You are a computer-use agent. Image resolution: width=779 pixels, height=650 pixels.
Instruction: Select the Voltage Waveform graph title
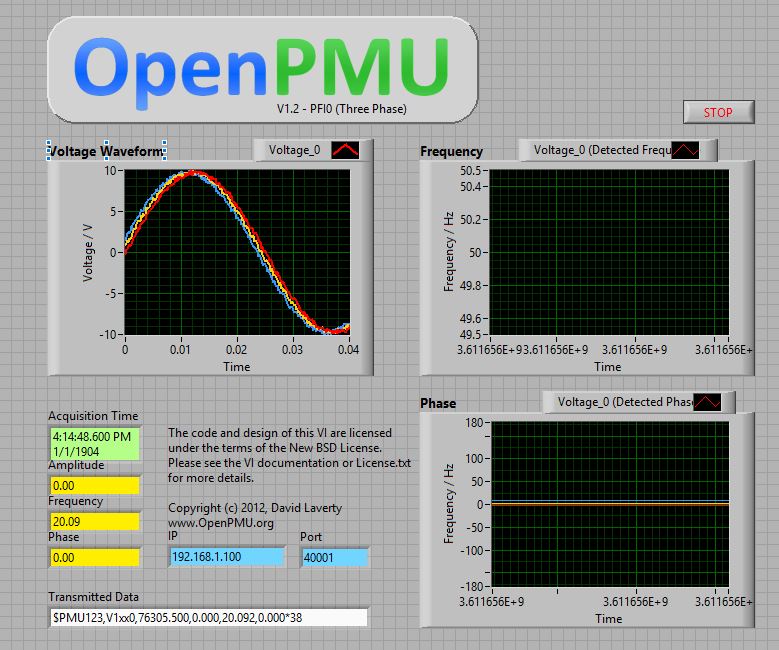point(106,151)
